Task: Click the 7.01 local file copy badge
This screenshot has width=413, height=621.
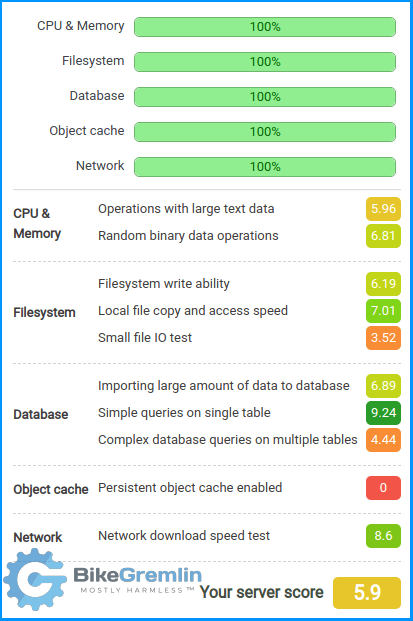Action: click(x=383, y=311)
